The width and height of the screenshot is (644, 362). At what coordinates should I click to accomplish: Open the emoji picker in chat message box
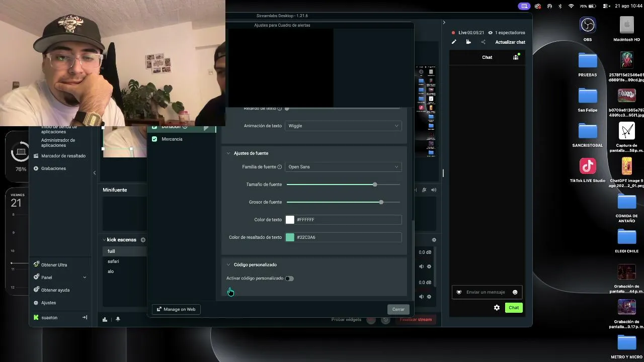[515, 292]
